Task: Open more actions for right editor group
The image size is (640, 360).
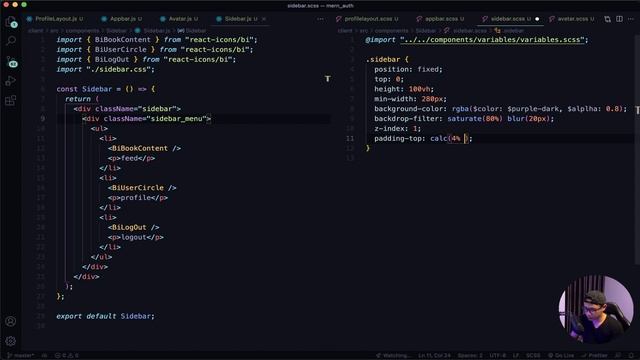Action: [631, 19]
